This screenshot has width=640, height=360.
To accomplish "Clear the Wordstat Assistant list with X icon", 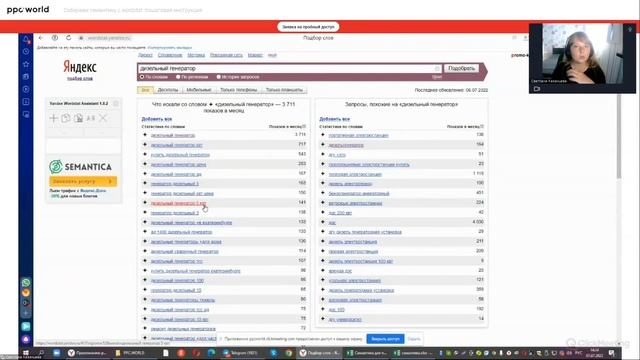I will 103,118.
